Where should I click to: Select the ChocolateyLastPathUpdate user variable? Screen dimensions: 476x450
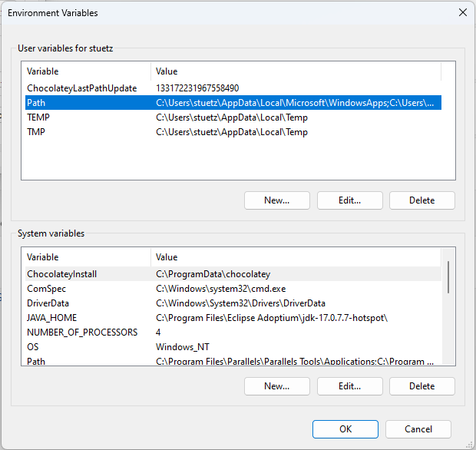point(233,88)
